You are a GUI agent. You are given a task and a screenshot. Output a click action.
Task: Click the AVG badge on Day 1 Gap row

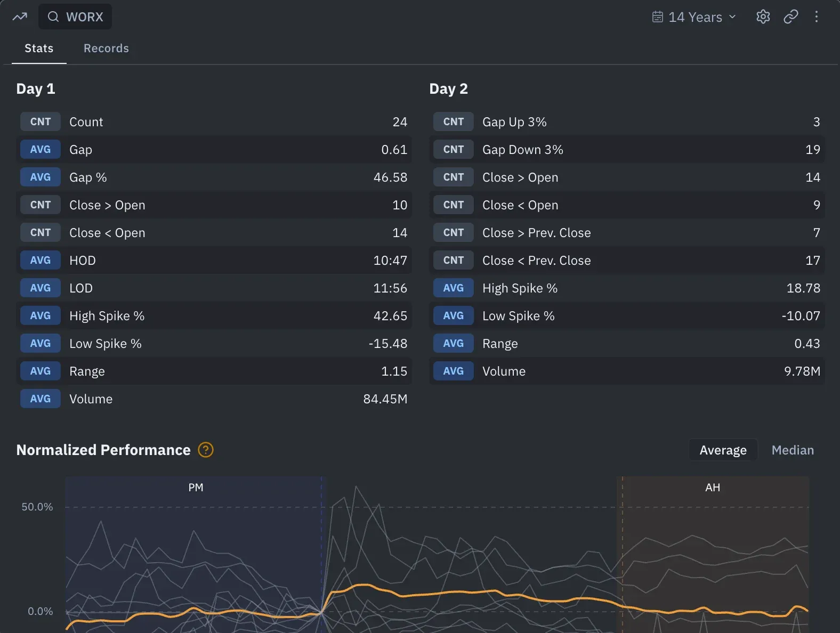tap(41, 150)
